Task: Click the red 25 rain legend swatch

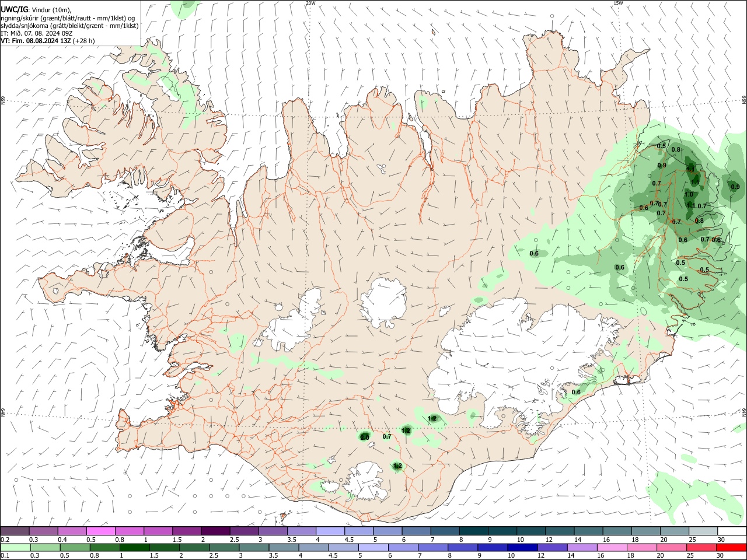Action: (702, 547)
